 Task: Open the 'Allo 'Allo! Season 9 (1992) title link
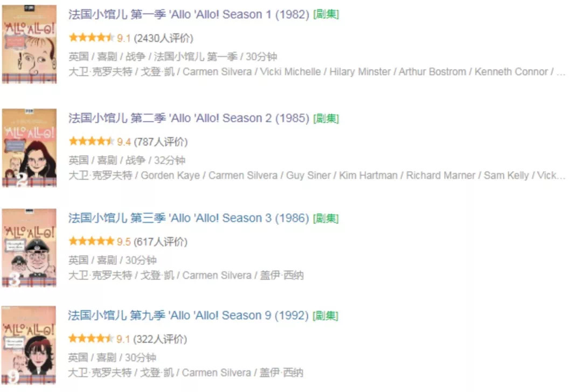point(188,316)
